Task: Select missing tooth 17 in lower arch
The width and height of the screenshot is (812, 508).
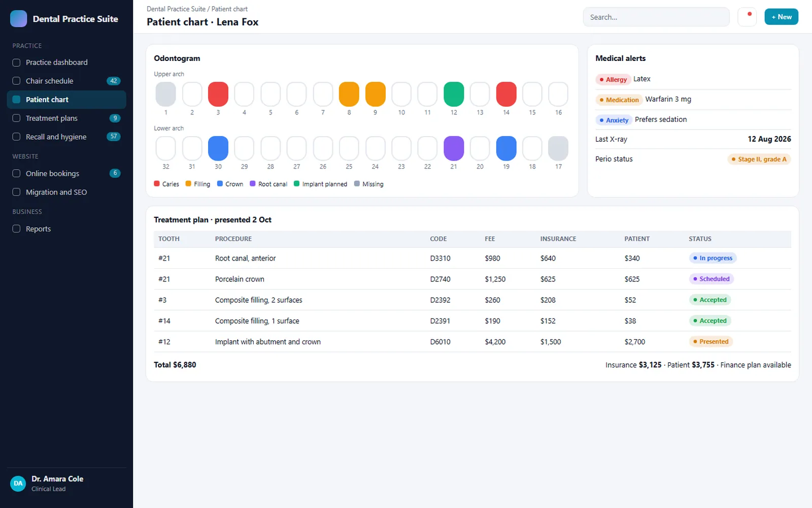Action: 558,148
